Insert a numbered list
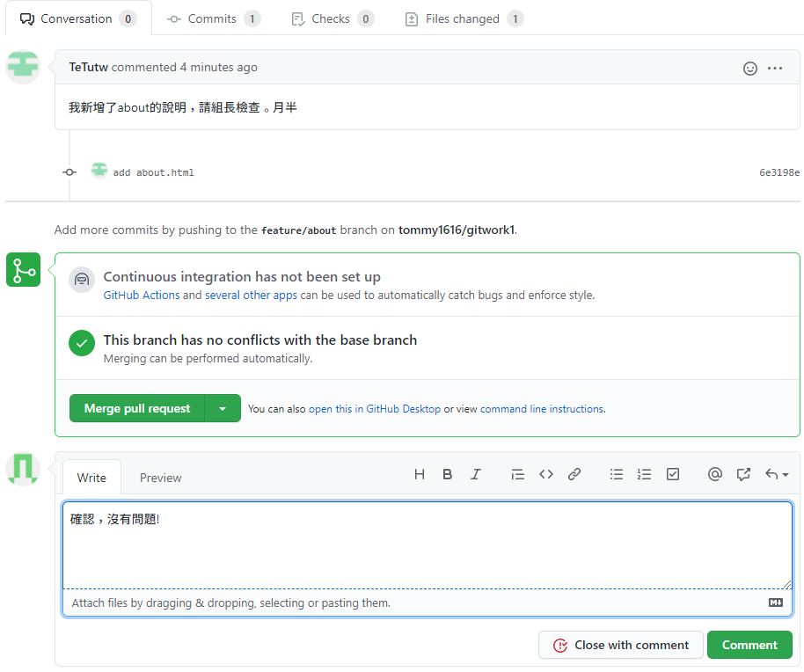Viewport: 804px width, 672px height. 645,474
